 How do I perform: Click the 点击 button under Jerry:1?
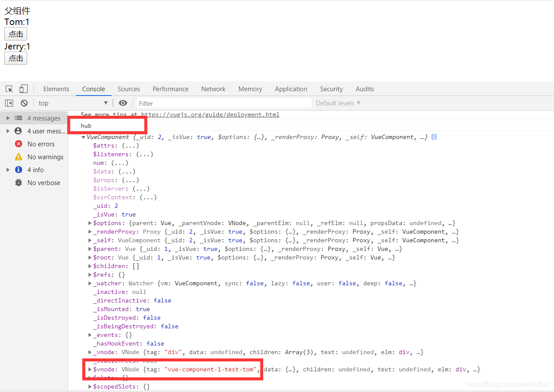coord(16,58)
